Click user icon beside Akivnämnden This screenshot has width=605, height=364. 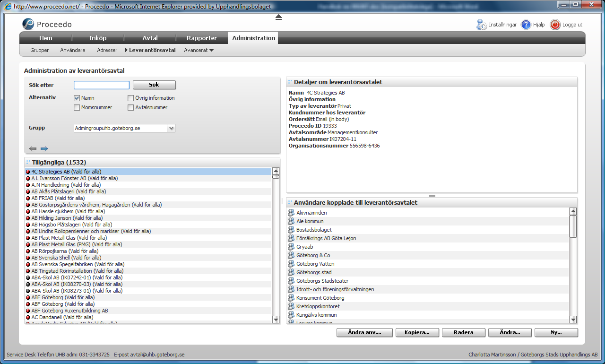click(x=291, y=213)
